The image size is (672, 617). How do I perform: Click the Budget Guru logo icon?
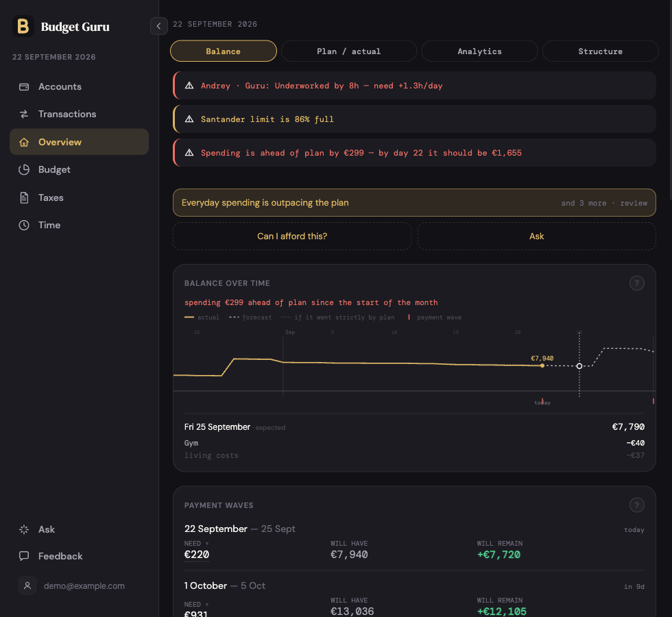[23, 26]
